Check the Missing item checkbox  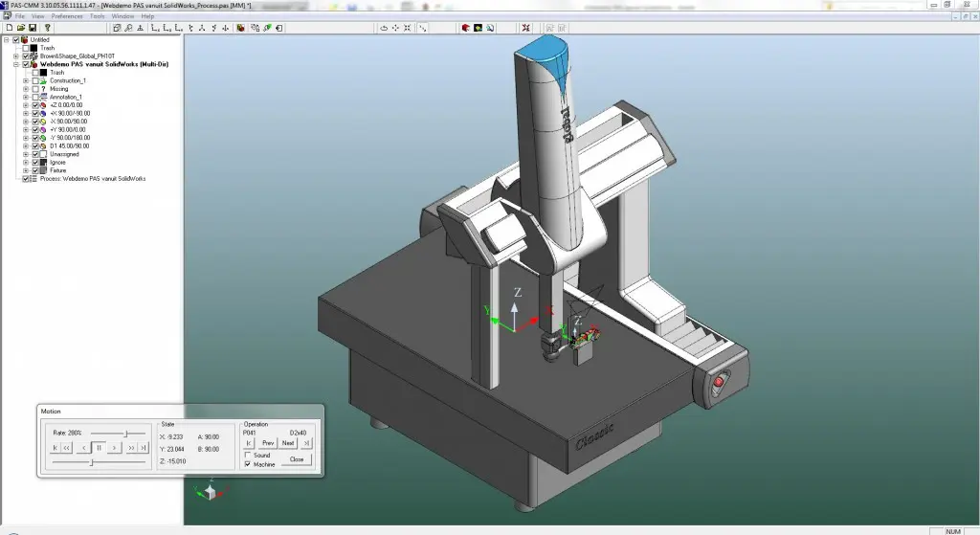tap(35, 89)
